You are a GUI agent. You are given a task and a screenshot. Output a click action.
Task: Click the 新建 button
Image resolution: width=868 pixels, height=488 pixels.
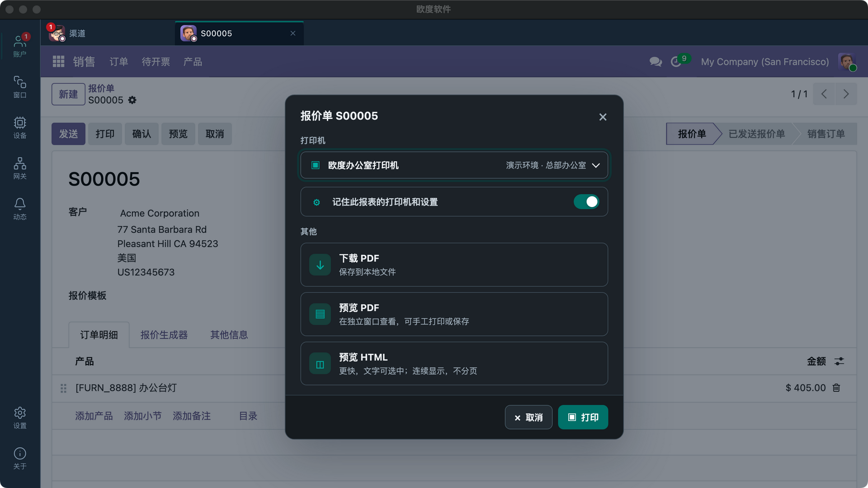(68, 94)
